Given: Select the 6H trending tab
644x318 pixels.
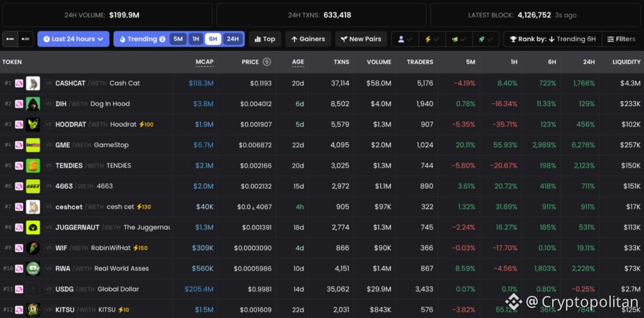Looking at the screenshot, I should (213, 39).
